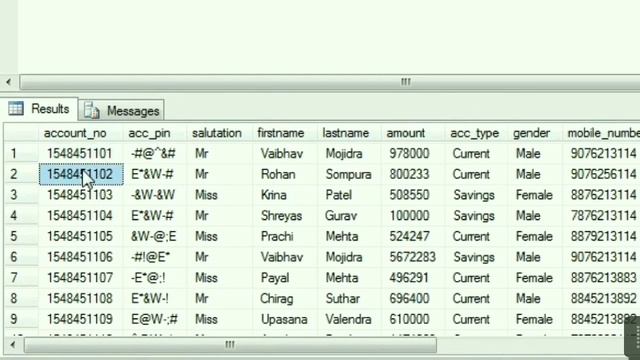
Task: Click the firstname cell Upasana
Action: pos(285,319)
